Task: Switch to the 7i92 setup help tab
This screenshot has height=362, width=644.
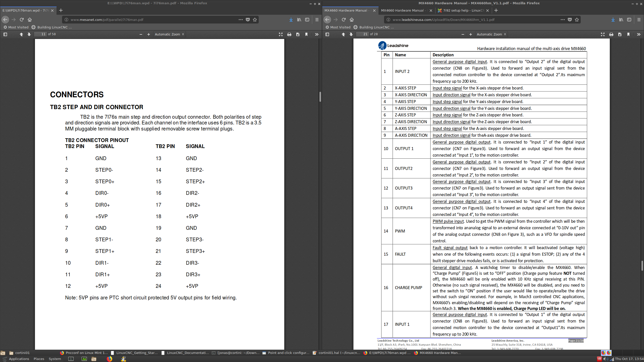Action: point(463,10)
